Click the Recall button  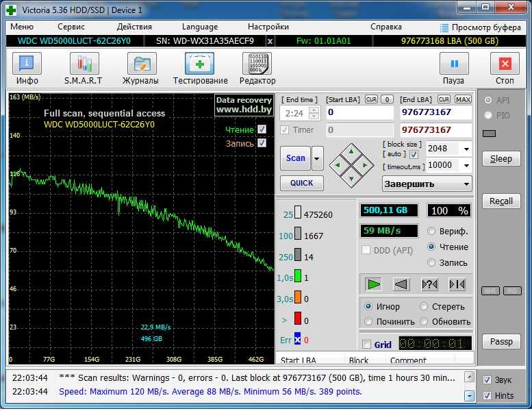(501, 201)
